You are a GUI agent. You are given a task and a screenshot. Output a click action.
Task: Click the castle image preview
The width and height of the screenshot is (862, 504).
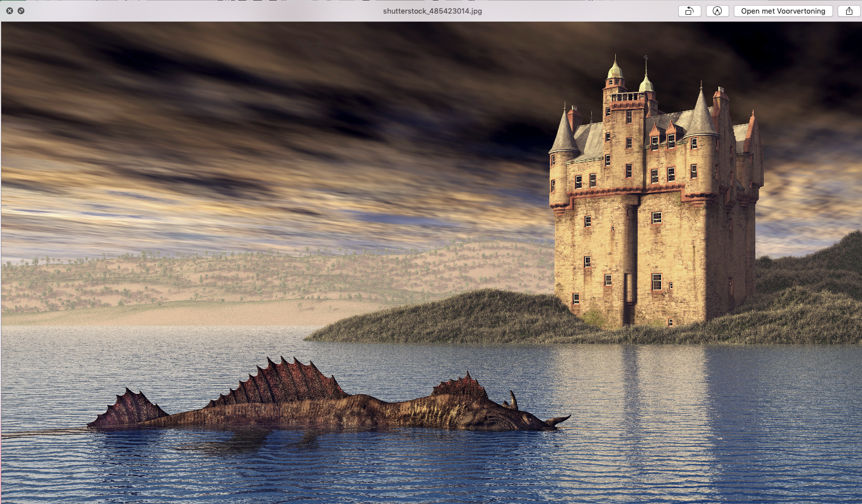point(431,262)
